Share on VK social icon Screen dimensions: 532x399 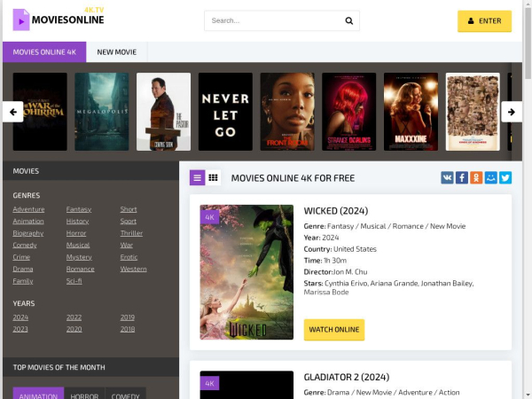(447, 178)
